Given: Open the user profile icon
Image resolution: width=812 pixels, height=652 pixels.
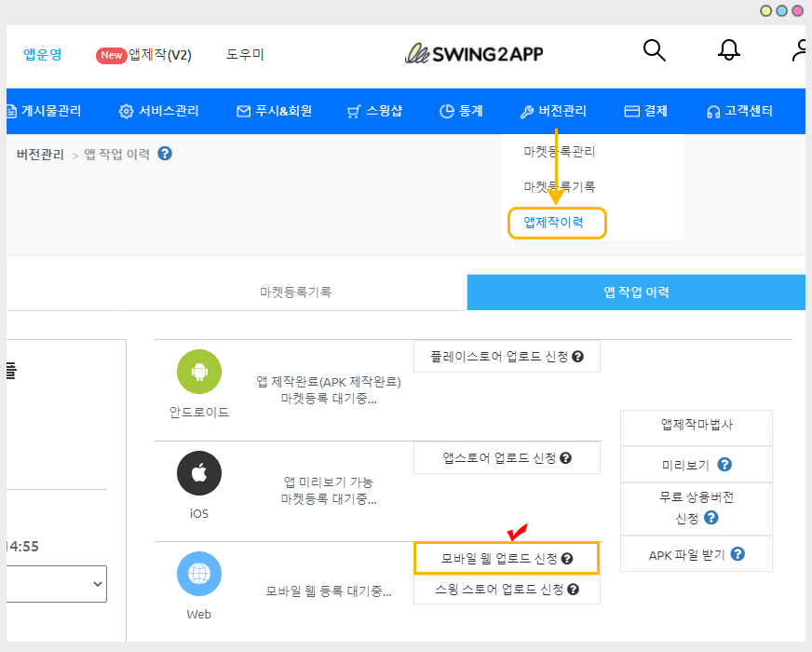Looking at the screenshot, I should (799, 50).
